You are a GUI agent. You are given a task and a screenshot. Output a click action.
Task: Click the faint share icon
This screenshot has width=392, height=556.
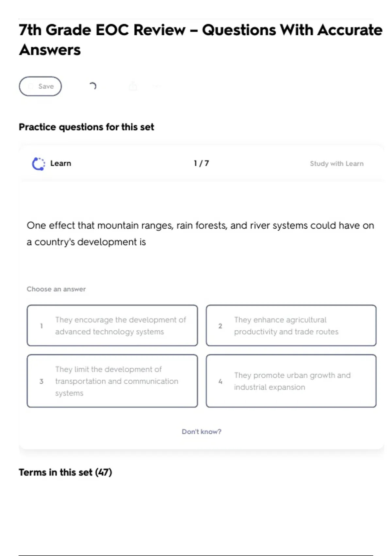(133, 86)
